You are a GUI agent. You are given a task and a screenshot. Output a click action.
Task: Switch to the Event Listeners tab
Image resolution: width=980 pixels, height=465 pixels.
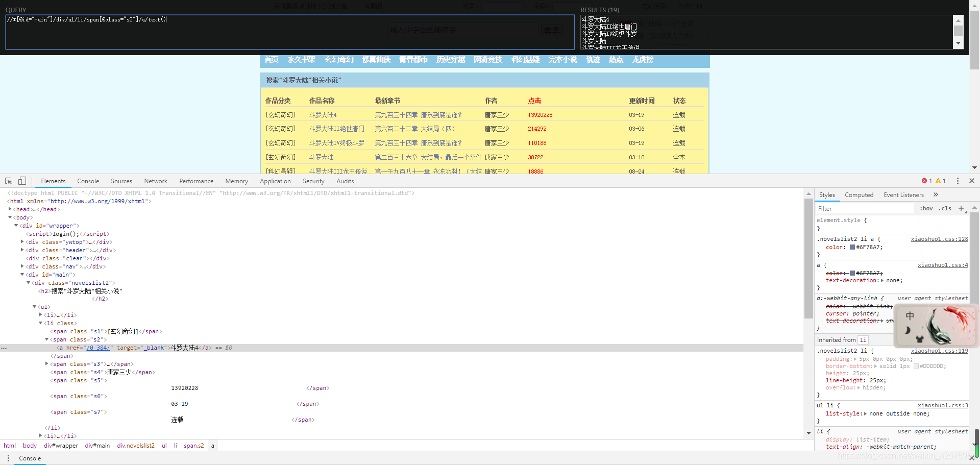[x=903, y=195]
